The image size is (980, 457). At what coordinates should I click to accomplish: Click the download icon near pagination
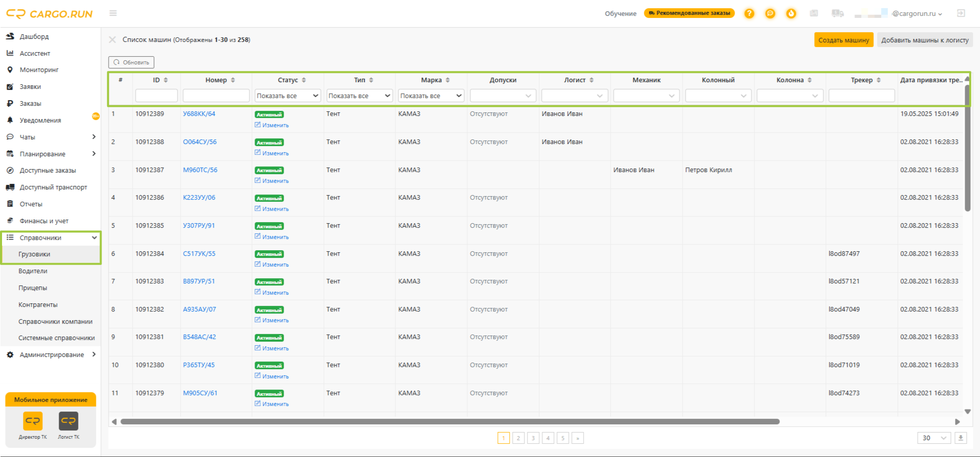click(961, 438)
